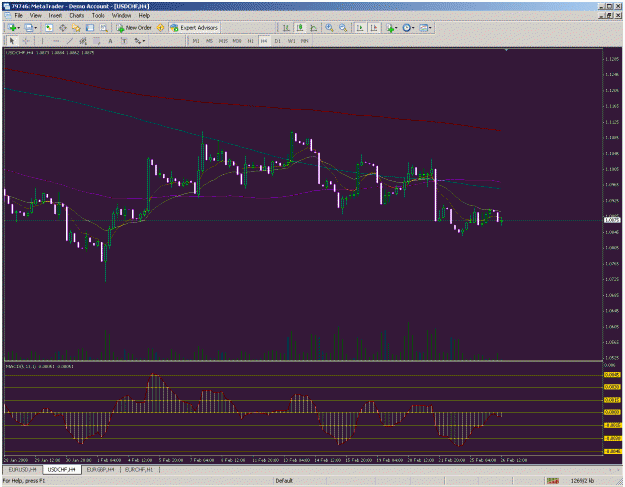Select the Cursor pointer tool
This screenshot has height=487, width=625.
[x=12, y=41]
